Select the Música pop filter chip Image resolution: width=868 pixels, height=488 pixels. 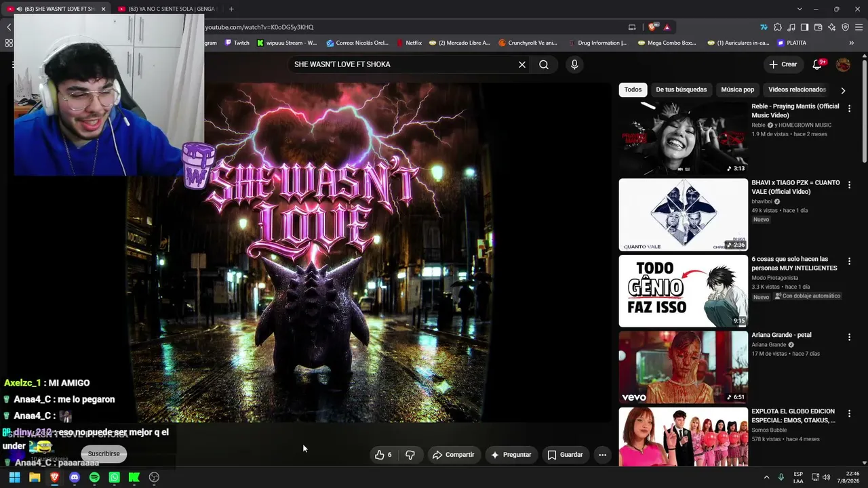(737, 89)
